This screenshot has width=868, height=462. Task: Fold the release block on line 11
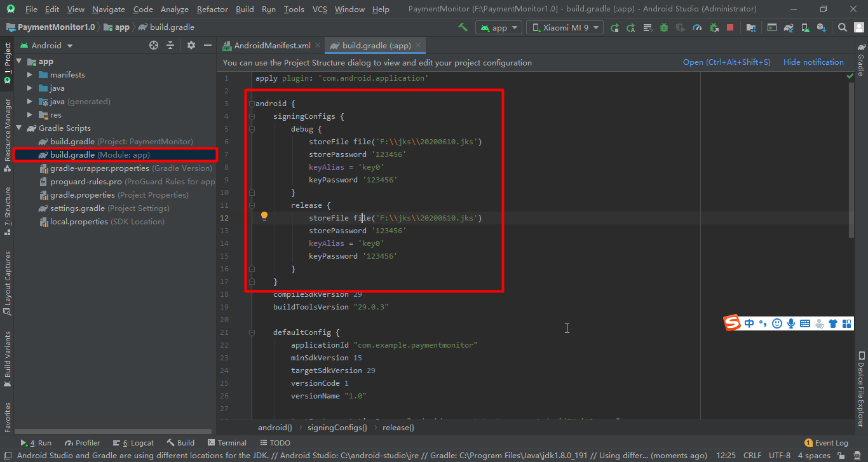click(252, 205)
